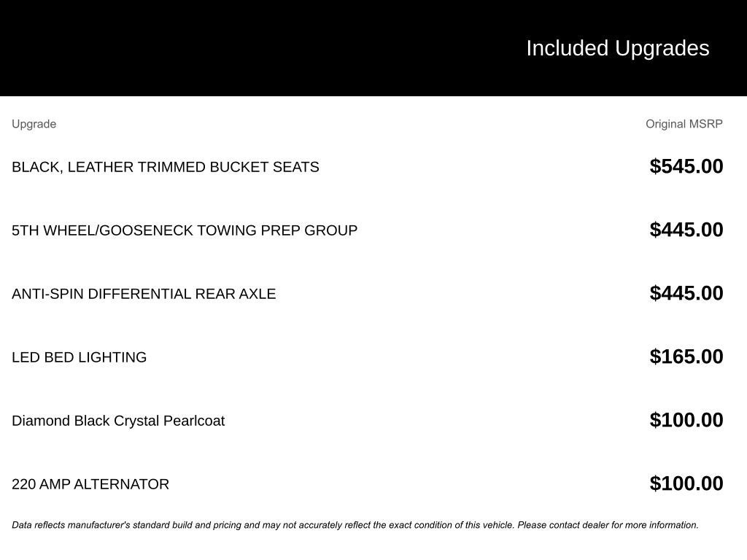
Task: Click Anti-Spin Differential Rear Axle upgrade
Action: [144, 294]
